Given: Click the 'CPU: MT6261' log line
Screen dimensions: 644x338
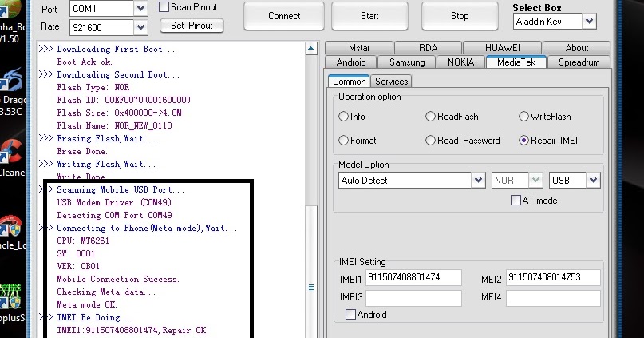Looking at the screenshot, I should [x=83, y=241].
